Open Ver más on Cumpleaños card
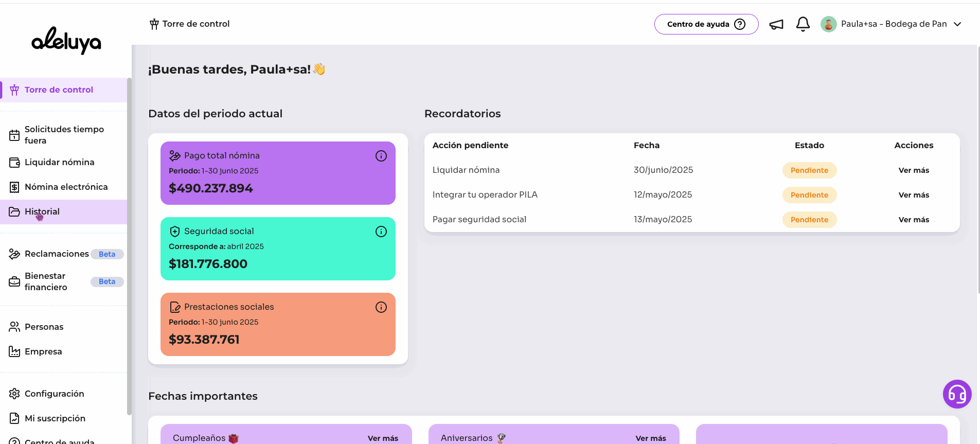Screen dimensions: 980x444 [383, 438]
